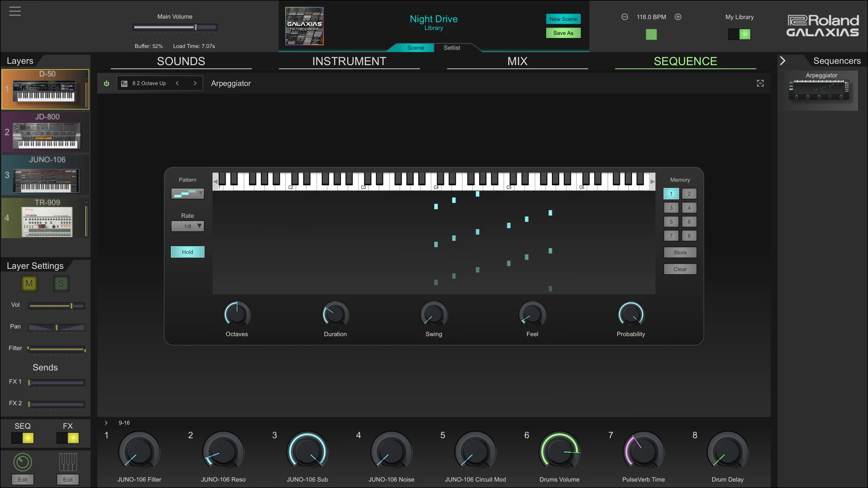Viewport: 868px width, 488px height.
Task: Toggle the My Library switch
Action: [739, 34]
